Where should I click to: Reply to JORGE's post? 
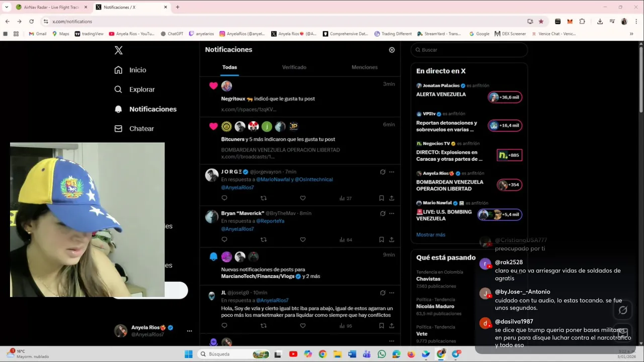tap(224, 198)
